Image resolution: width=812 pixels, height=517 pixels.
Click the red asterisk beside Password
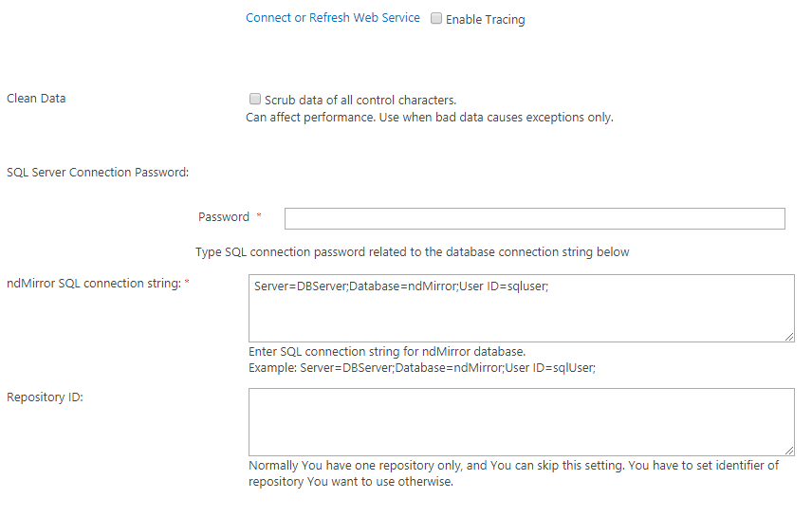click(259, 217)
